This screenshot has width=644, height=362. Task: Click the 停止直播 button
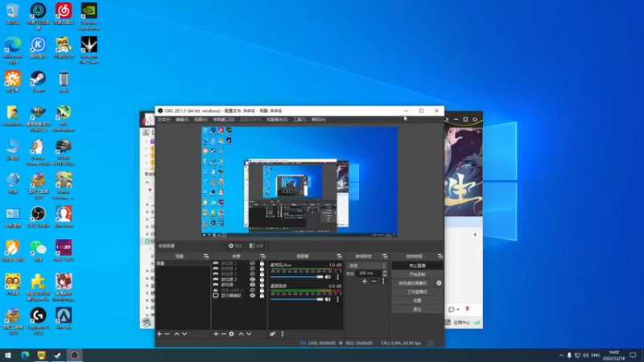(417, 265)
